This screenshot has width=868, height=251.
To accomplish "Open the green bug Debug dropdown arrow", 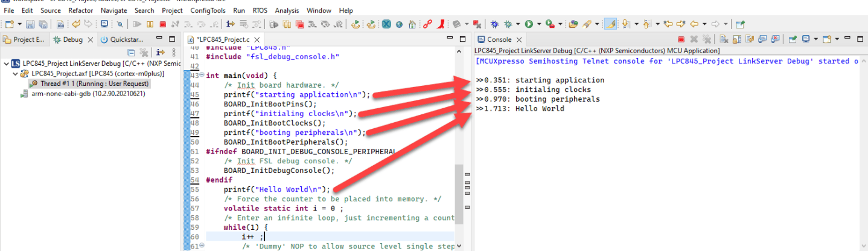I will pos(518,24).
